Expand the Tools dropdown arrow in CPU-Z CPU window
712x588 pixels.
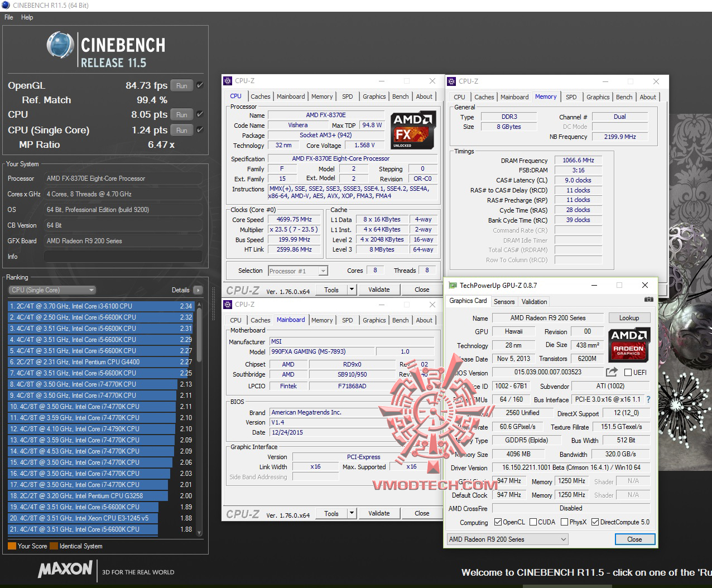352,290
